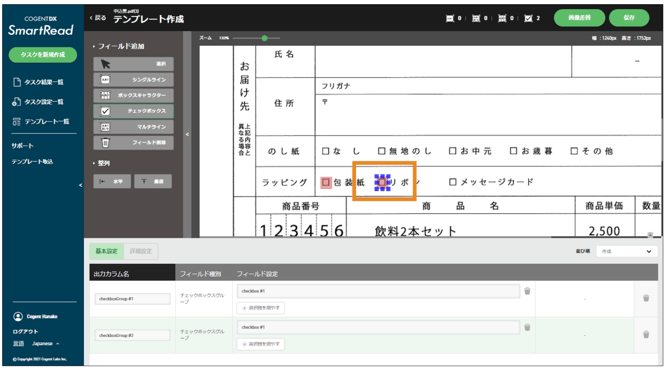The height and width of the screenshot is (373, 670).
Task: Delete checkbox #1 option in checkboxGroup #2 row
Action: tap(527, 327)
